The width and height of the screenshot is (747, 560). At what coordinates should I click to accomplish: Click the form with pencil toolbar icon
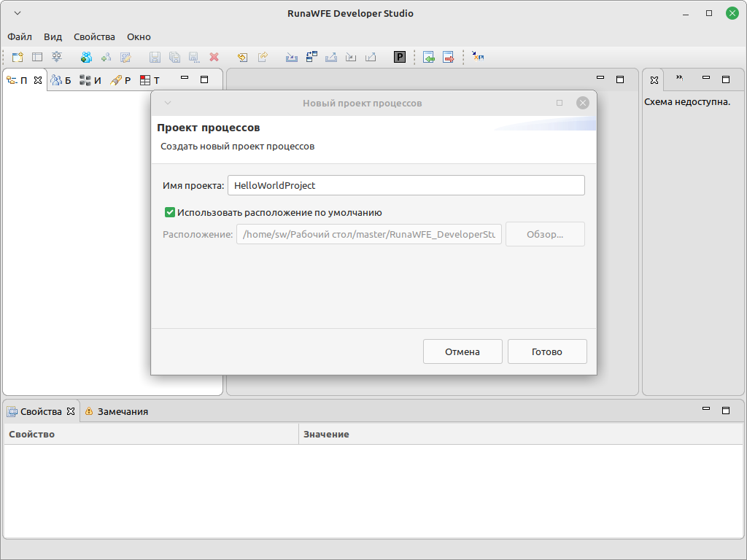point(125,57)
